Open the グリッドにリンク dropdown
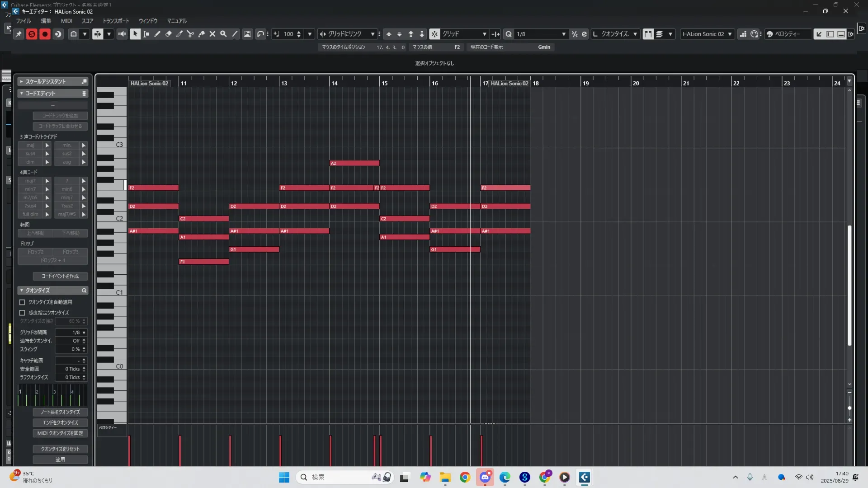Viewport: 868px width, 488px height. (373, 34)
